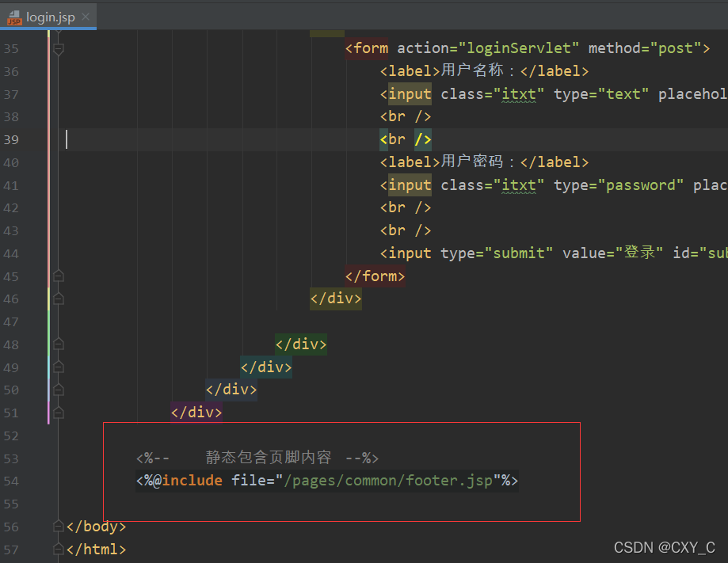Toggle fold marker at line 49
Screen dimensions: 728x563
pyautogui.click(x=59, y=367)
